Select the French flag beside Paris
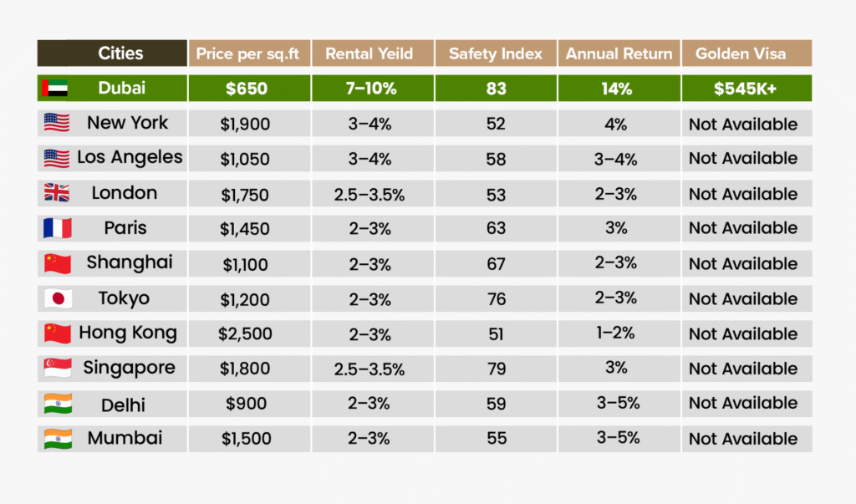856x504 pixels. pyautogui.click(x=57, y=228)
